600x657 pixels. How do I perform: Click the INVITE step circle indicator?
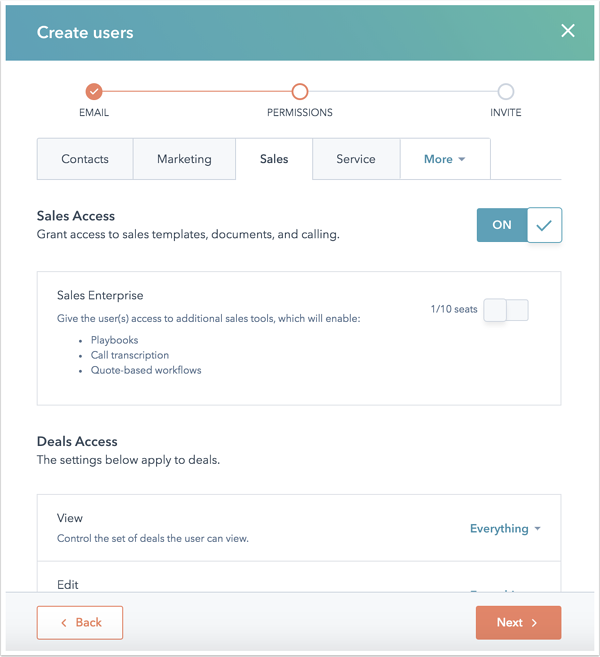pos(506,91)
